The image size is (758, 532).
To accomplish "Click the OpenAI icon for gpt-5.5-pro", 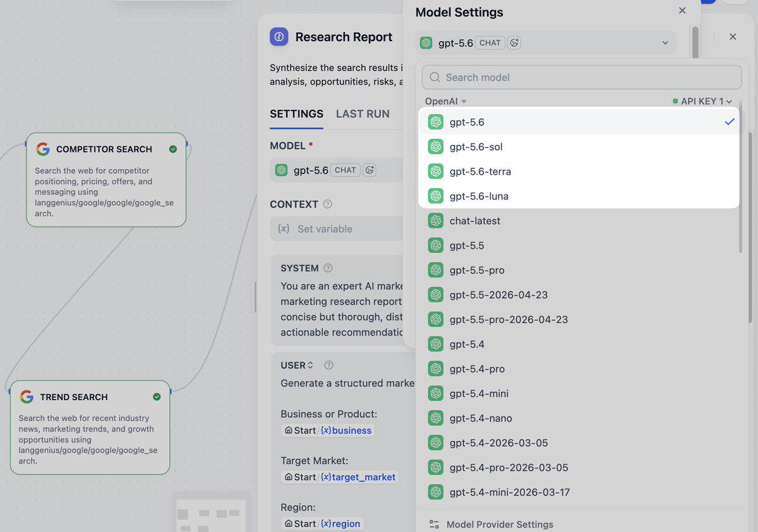I will [436, 270].
